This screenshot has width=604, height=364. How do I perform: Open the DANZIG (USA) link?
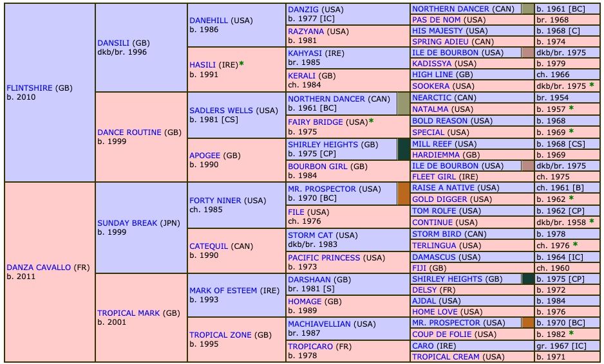point(303,10)
